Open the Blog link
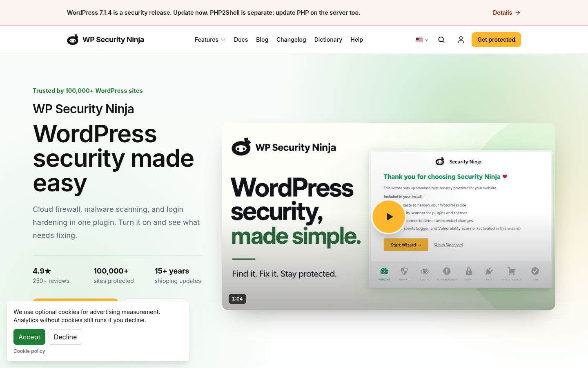 pyautogui.click(x=262, y=40)
